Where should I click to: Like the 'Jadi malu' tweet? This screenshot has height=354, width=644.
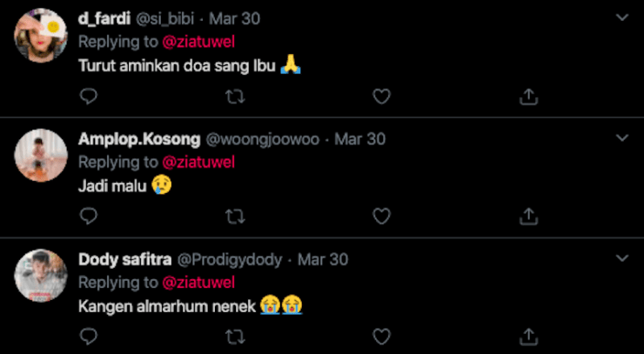click(381, 216)
